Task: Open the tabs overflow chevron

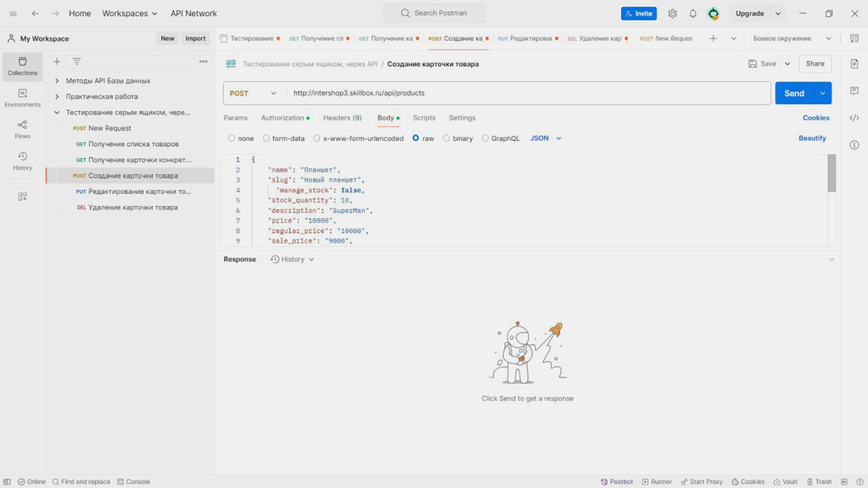Action: click(733, 38)
